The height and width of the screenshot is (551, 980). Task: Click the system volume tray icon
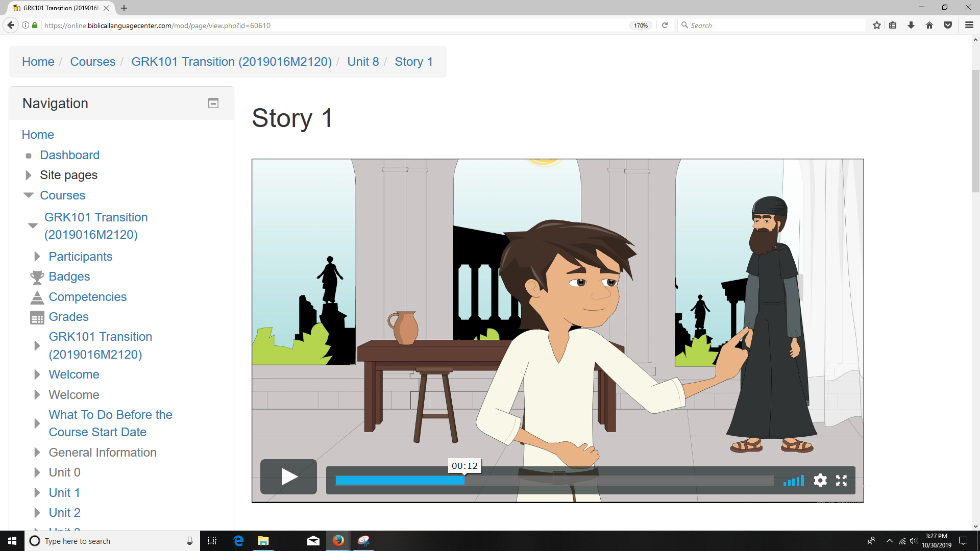[914, 541]
